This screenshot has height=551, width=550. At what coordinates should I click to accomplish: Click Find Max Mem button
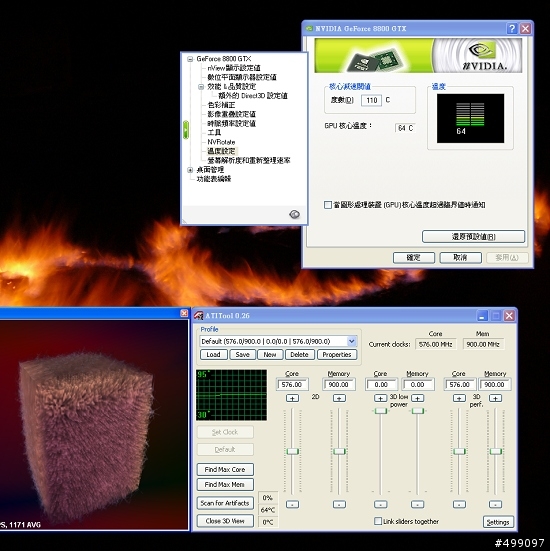(x=225, y=485)
